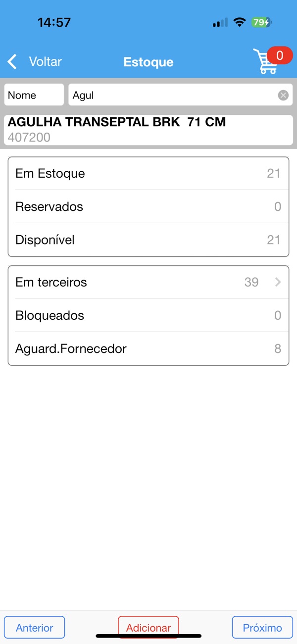Tap the Disponível row
The image size is (297, 644).
tap(148, 240)
